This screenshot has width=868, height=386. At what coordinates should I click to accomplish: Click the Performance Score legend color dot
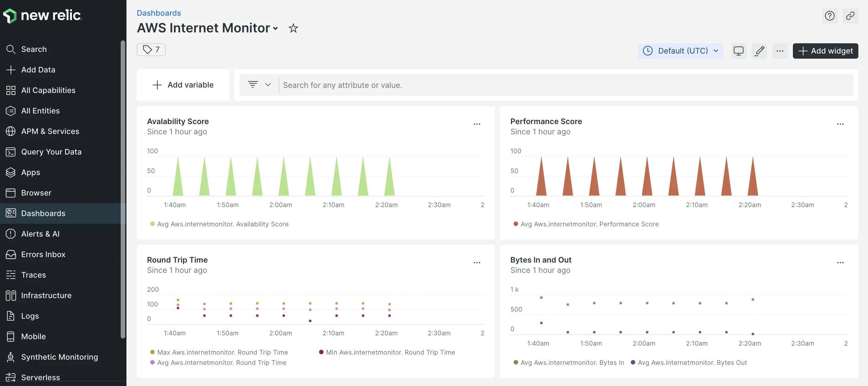516,224
